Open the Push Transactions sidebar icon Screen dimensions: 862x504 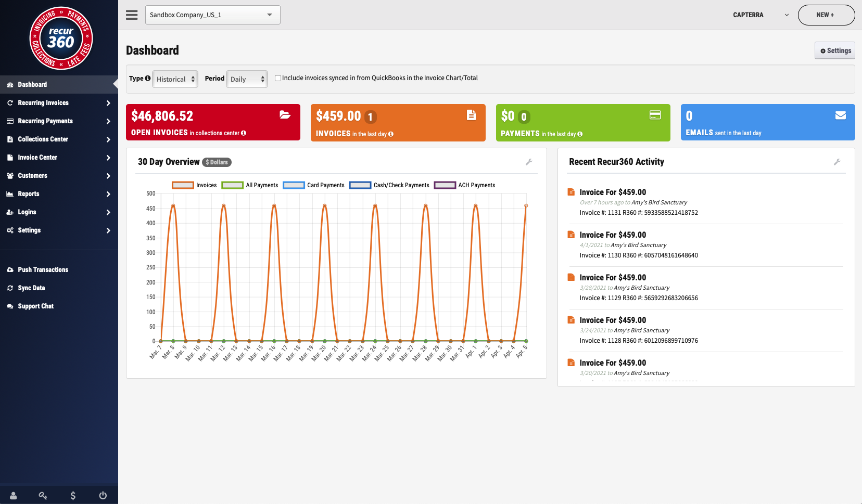point(11,269)
